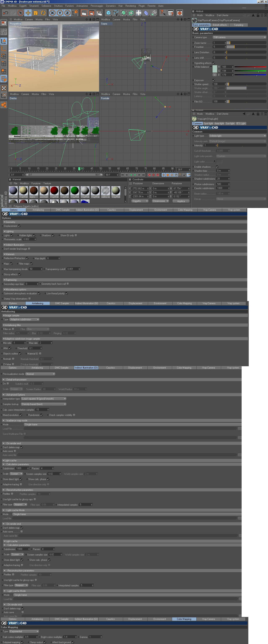
Task: Click the Applica button in Coordinate panel
Action: pyautogui.click(x=181, y=201)
